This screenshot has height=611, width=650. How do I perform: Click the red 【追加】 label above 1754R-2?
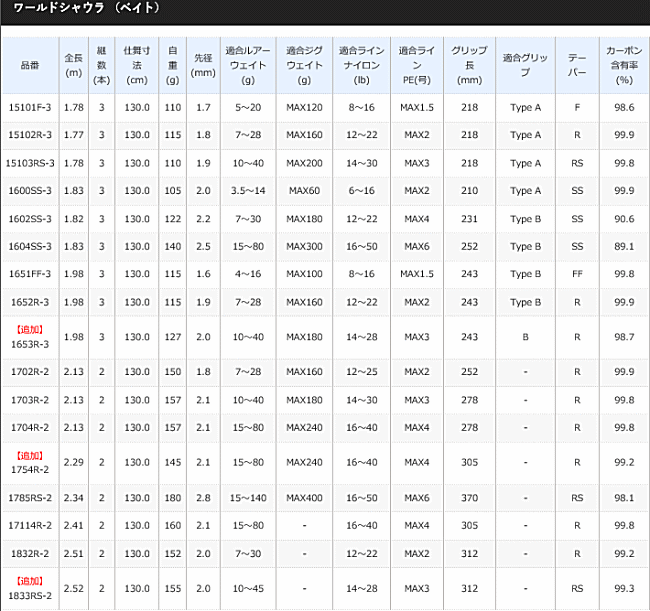30,456
